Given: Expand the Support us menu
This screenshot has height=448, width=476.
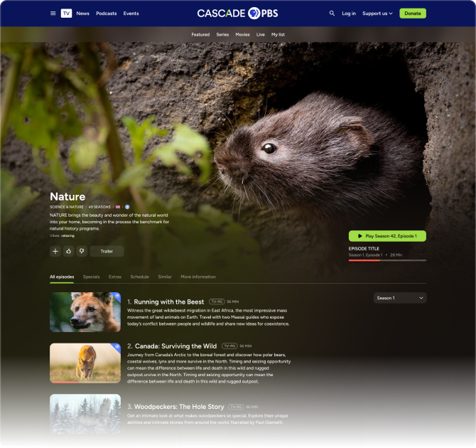Looking at the screenshot, I should pos(377,14).
